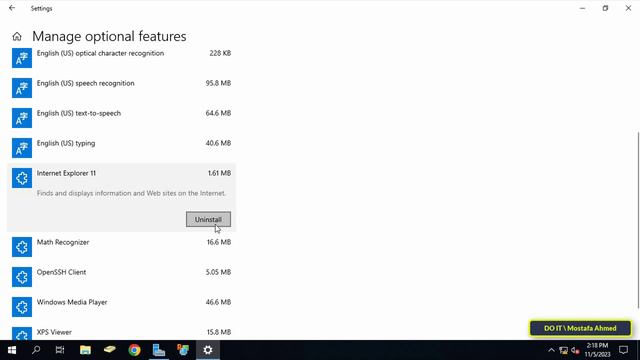640x360 pixels.
Task: Go back using the Settings back arrow
Action: pos(12,8)
